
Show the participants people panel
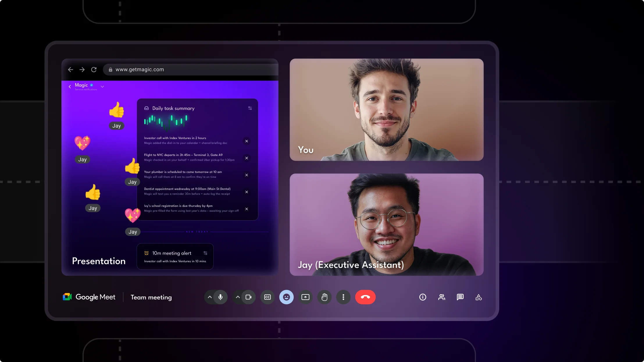click(441, 297)
